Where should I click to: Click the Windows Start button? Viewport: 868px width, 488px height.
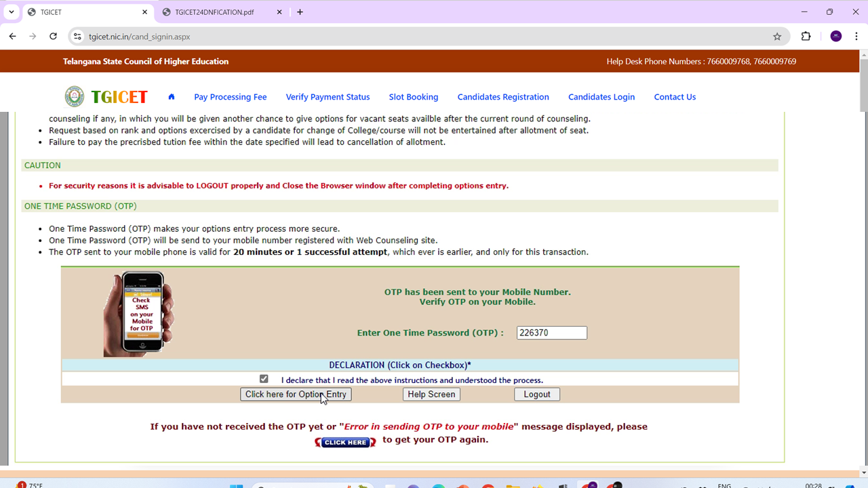point(237,485)
